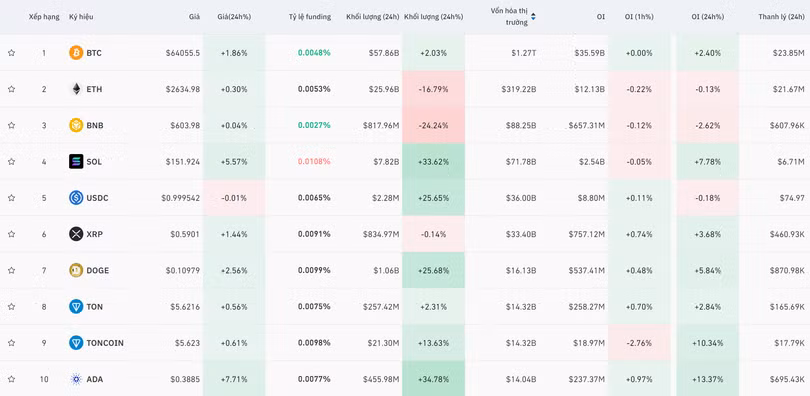Click BNB funding rate 0.0027%
The image size is (810, 396).
(314, 125)
